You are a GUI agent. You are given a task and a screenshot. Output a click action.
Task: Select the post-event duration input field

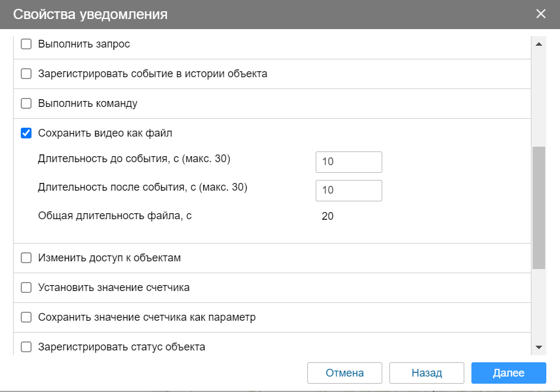pos(349,190)
